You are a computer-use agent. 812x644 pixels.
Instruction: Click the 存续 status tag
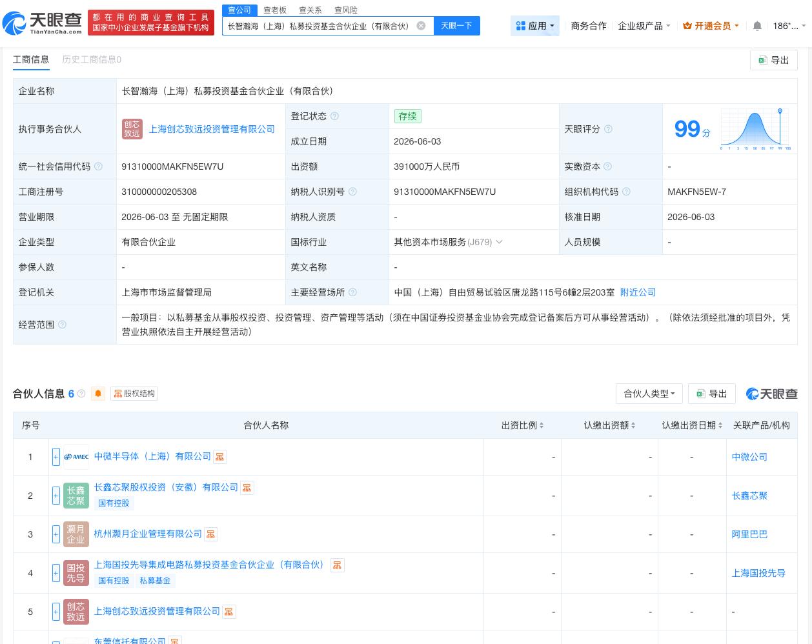click(407, 116)
